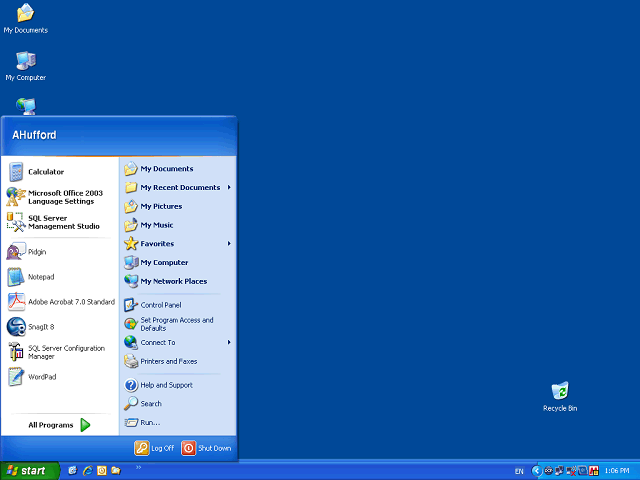Start SnagIt 8 from the Start menu
The width and height of the screenshot is (640, 480).
60,327
